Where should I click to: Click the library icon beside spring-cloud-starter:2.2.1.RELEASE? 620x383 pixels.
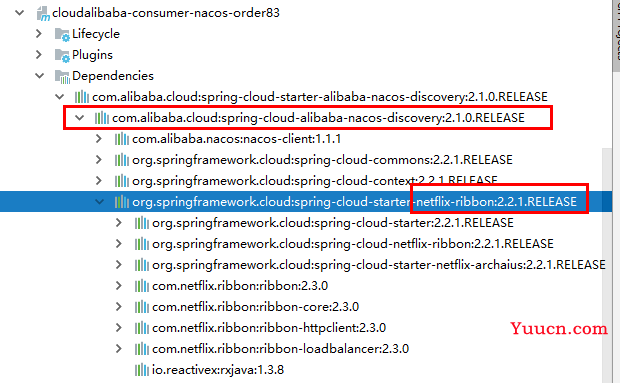pos(142,223)
